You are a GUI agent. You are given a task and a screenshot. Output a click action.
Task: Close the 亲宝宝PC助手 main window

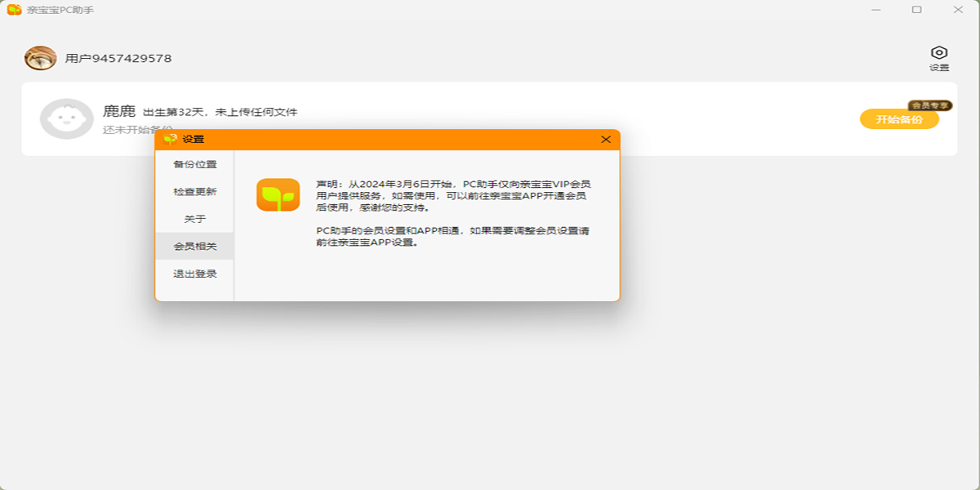(958, 10)
